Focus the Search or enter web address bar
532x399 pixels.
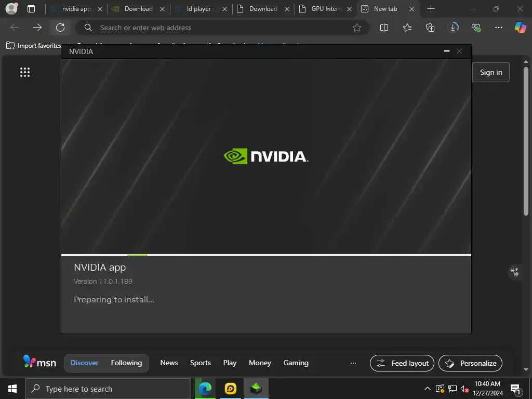[x=222, y=28]
